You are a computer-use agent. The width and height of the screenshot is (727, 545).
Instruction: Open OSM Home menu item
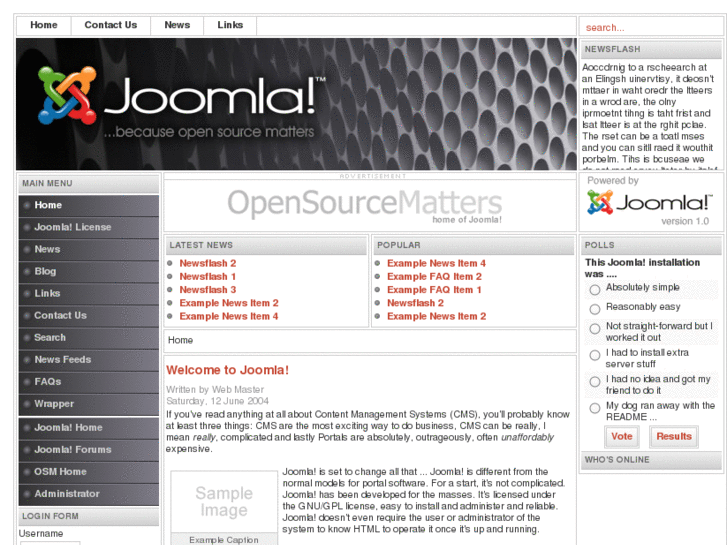tap(89, 472)
